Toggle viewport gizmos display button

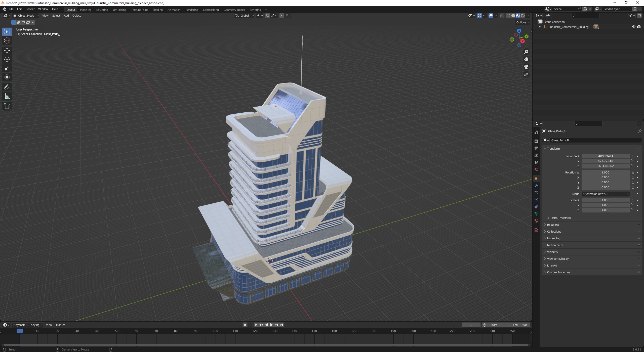479,16
